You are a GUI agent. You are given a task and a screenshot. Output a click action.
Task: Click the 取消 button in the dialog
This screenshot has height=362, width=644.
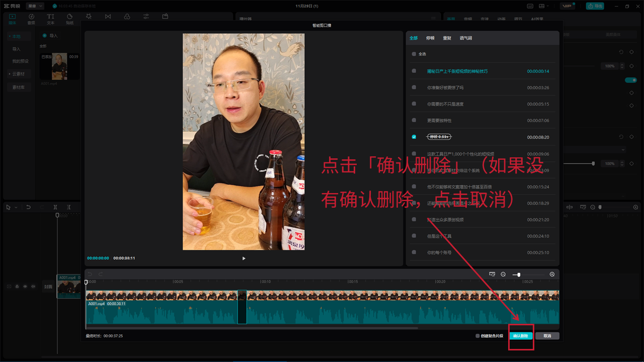coord(547,336)
